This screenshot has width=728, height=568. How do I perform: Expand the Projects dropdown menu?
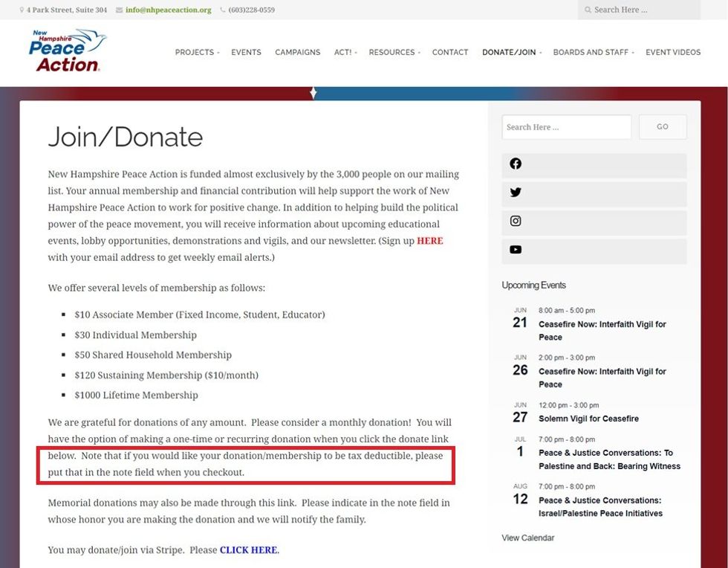(x=197, y=53)
